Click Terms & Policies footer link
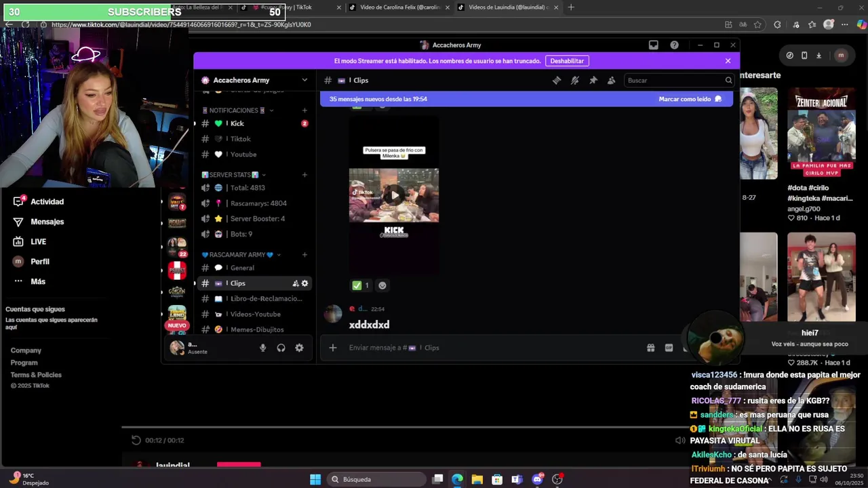Screen dimensions: 868x488 (x=36, y=375)
